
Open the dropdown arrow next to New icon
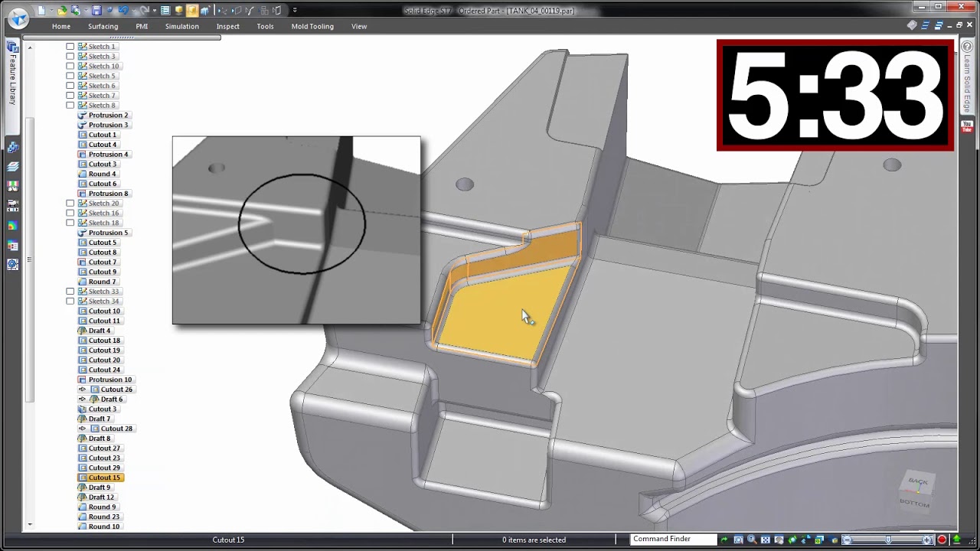coord(51,11)
